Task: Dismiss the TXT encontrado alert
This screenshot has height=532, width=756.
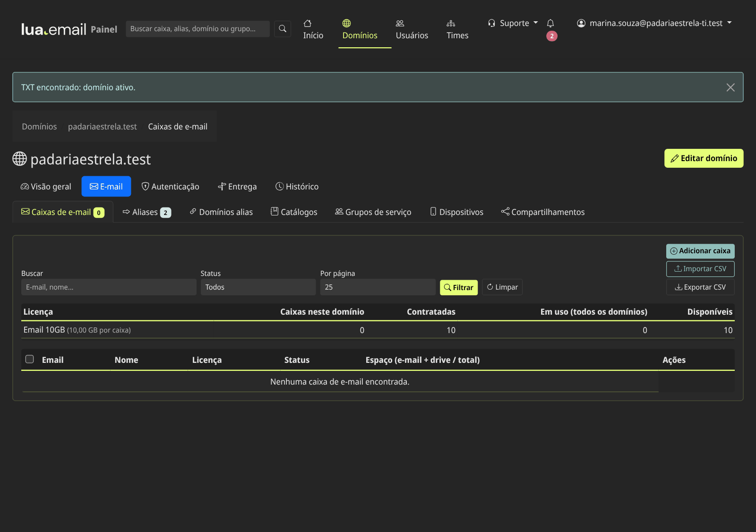Action: point(730,87)
